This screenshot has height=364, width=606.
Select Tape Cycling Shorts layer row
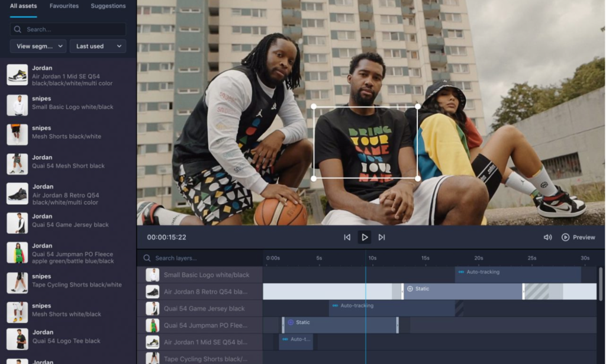pos(200,358)
